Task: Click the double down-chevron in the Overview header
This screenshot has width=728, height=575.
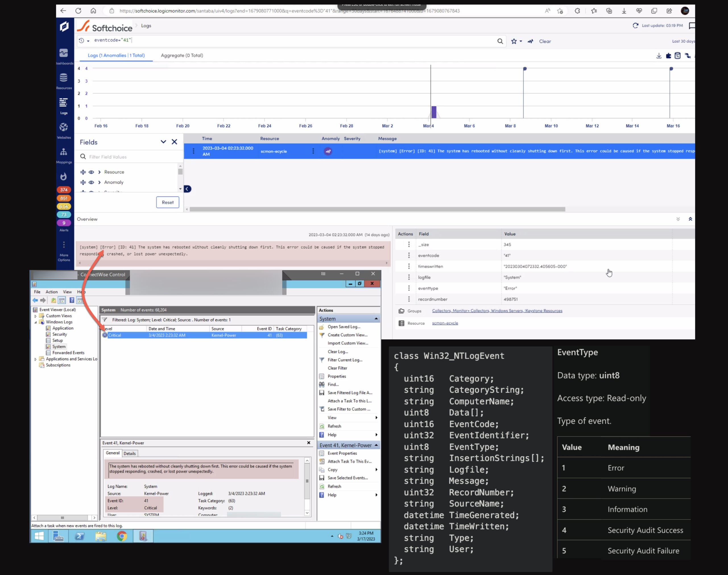Action: coord(678,219)
